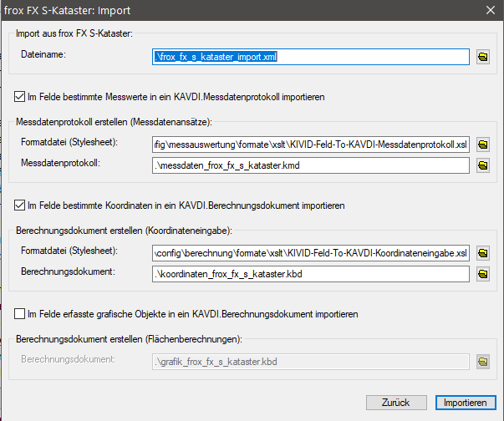Click the Dateiname text field

click(x=311, y=57)
